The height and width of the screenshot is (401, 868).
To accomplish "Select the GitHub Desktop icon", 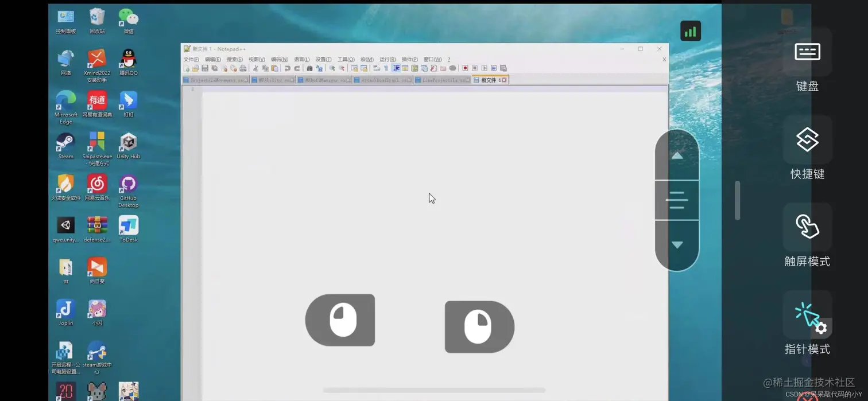I will [129, 191].
